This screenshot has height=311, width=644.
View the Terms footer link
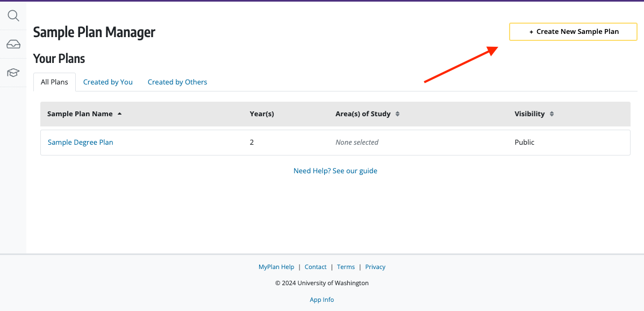(346, 267)
